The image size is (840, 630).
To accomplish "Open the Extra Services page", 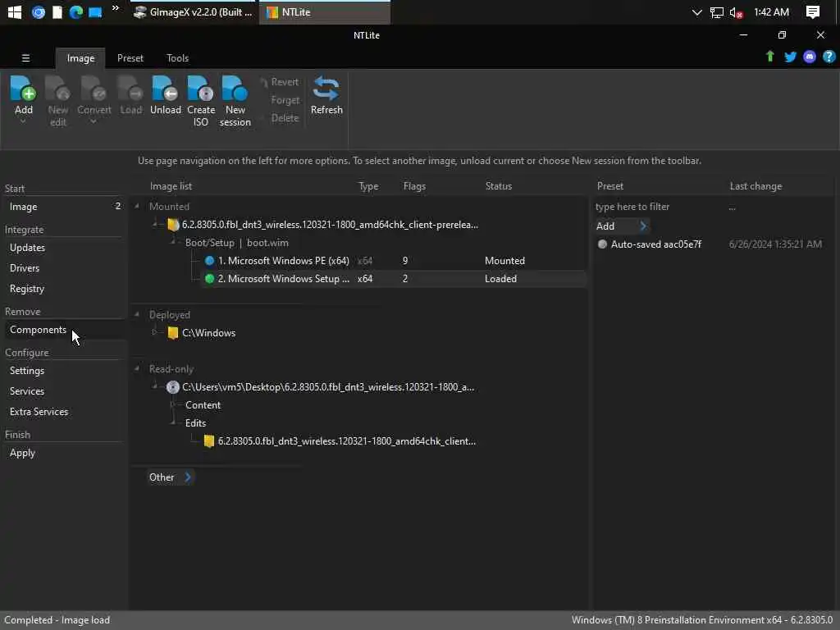I will pyautogui.click(x=39, y=412).
